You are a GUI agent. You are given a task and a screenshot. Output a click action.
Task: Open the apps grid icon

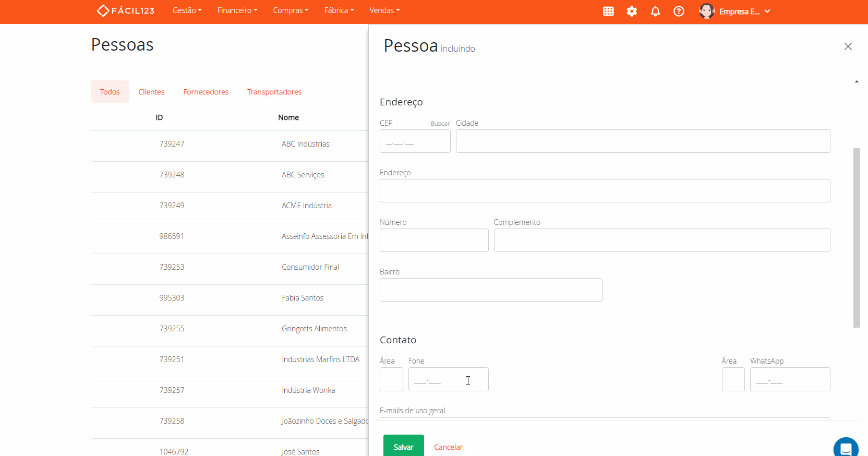tap(608, 11)
